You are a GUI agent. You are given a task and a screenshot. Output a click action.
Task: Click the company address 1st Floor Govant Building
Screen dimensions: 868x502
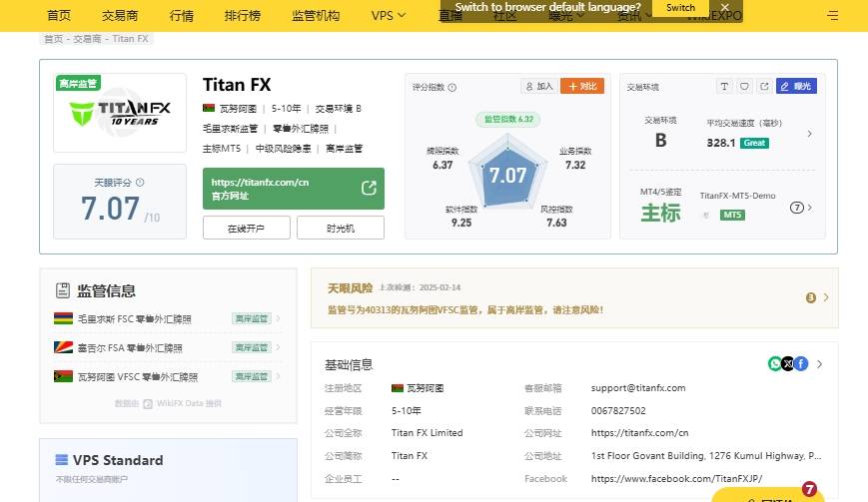[x=706, y=456]
